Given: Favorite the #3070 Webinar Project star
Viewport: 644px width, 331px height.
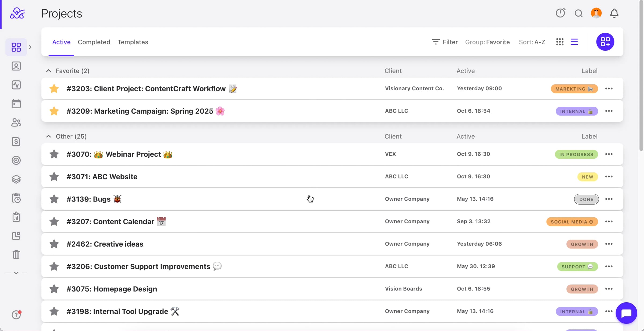Looking at the screenshot, I should point(54,154).
